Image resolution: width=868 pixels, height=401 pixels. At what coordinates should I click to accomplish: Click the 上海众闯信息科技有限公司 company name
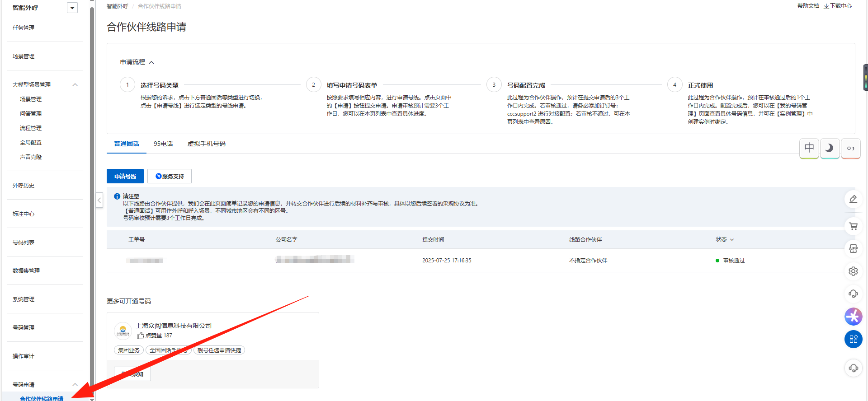tap(174, 326)
